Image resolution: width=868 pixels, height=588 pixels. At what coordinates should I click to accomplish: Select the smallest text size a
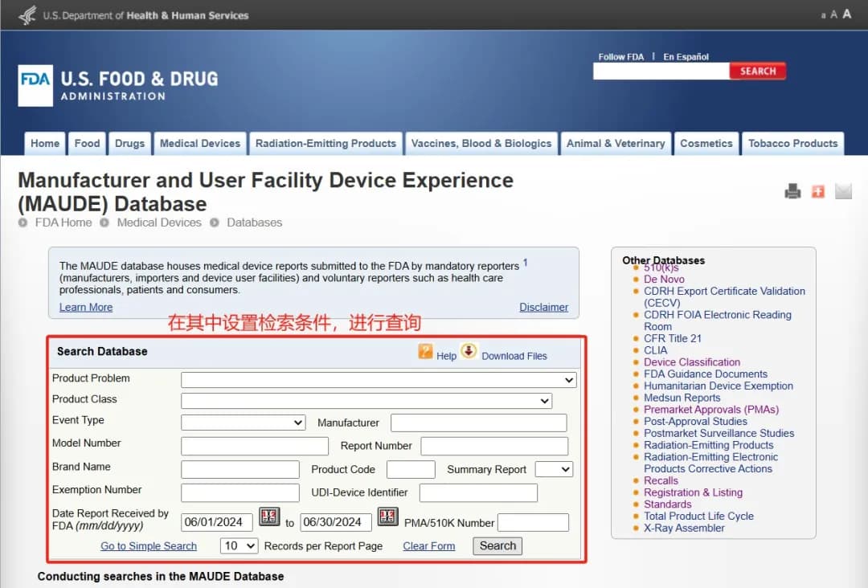(x=823, y=16)
